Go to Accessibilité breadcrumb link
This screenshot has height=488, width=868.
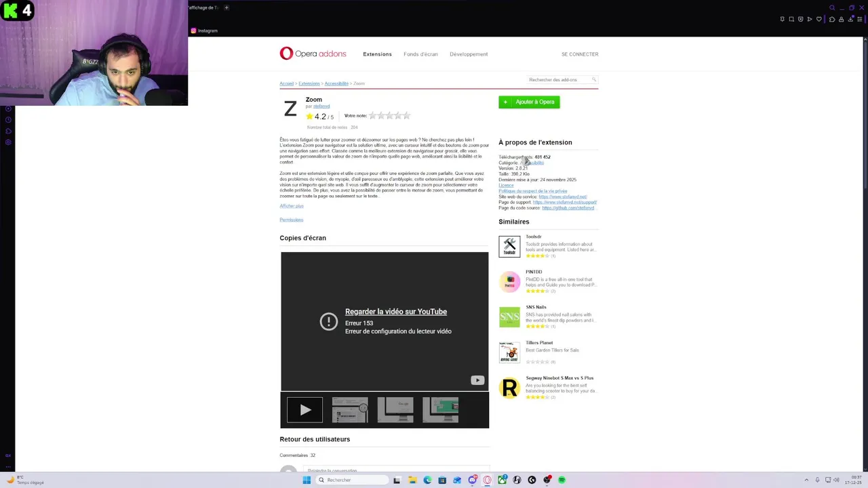pyautogui.click(x=336, y=83)
